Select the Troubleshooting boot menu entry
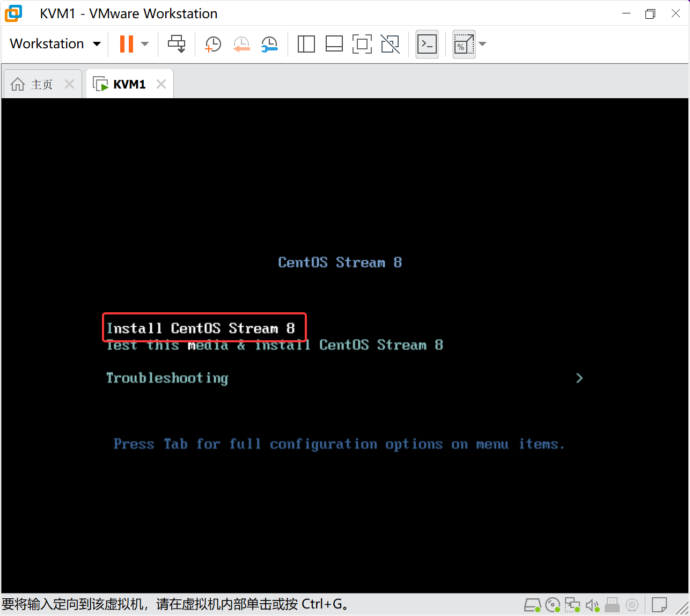 tap(167, 378)
